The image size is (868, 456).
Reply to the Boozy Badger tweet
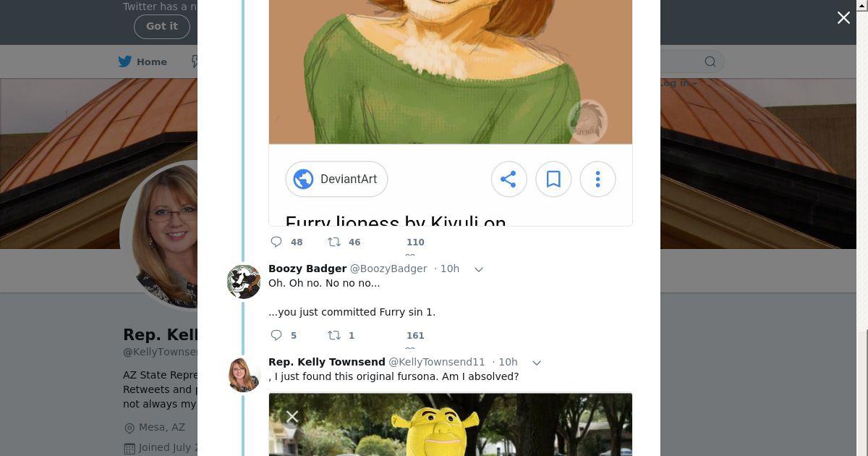click(276, 335)
